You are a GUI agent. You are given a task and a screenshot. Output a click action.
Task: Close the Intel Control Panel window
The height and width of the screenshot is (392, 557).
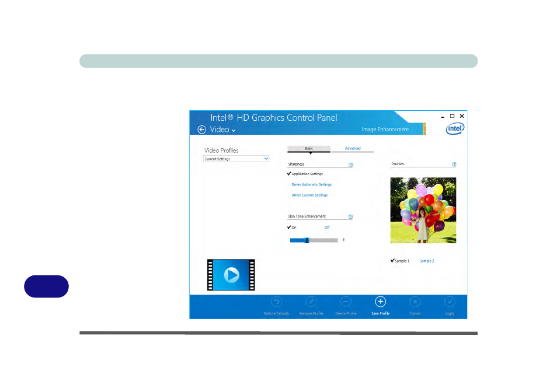point(462,116)
